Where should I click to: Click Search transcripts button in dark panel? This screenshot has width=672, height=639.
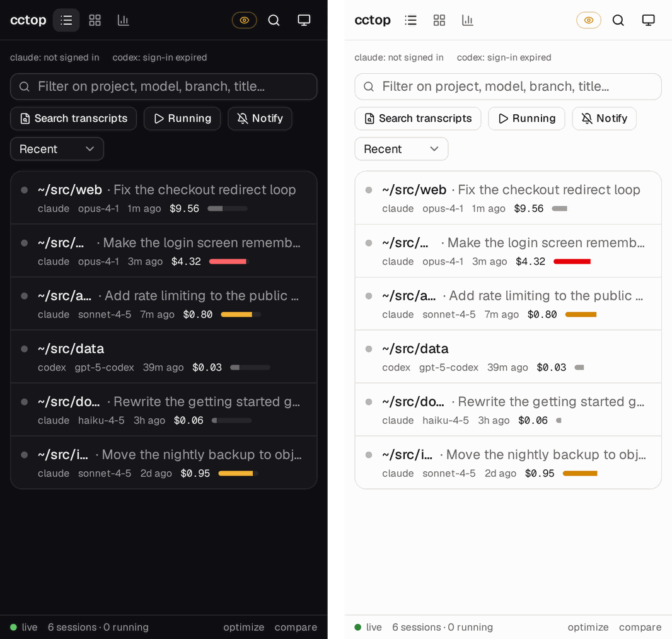click(x=73, y=119)
